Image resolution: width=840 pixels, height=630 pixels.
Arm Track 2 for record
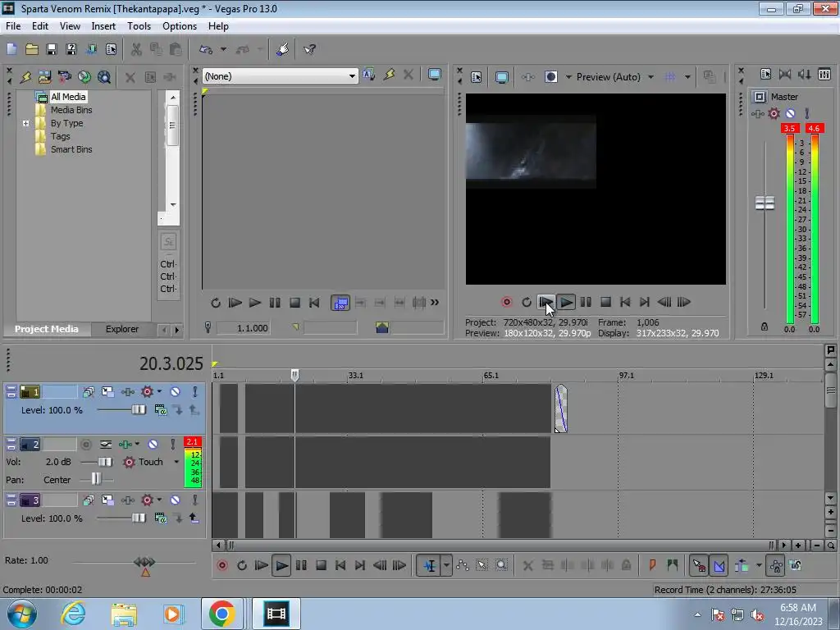click(85, 444)
